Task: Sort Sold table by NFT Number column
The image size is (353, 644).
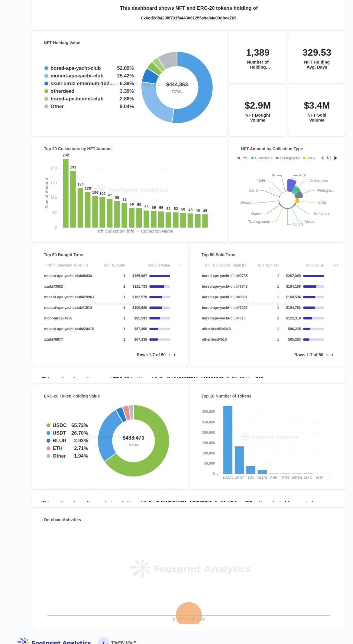Action: pos(268,265)
